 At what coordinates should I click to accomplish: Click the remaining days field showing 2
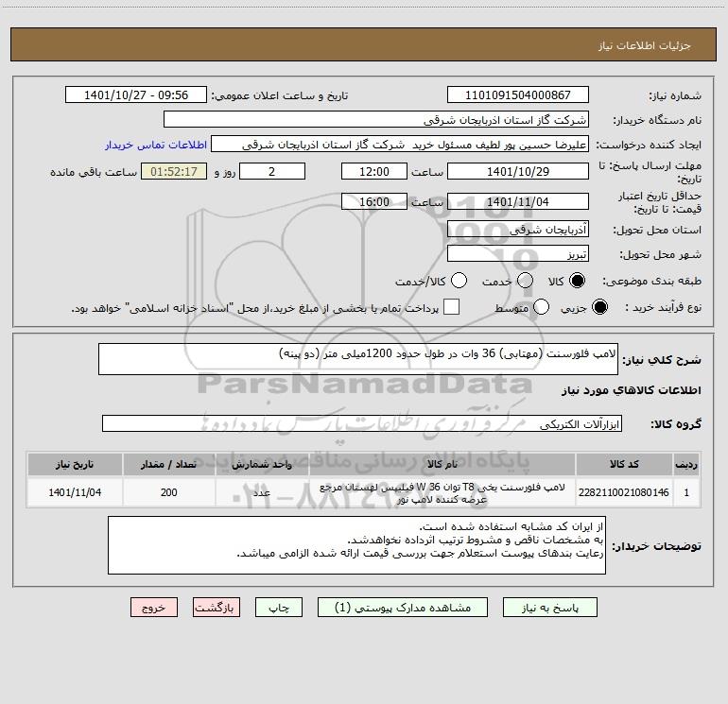click(x=272, y=171)
